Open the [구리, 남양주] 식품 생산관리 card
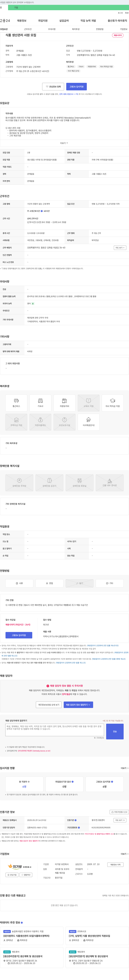 [97, 936]
